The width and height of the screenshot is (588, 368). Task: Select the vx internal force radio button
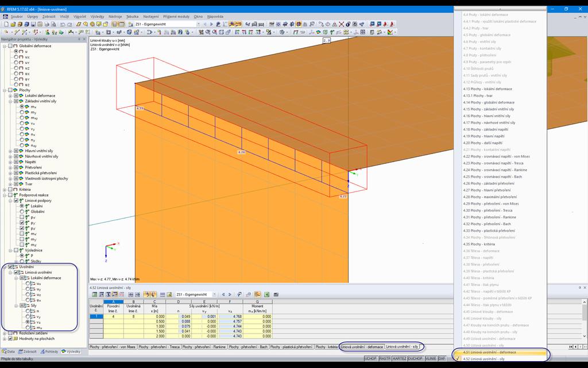(22, 123)
